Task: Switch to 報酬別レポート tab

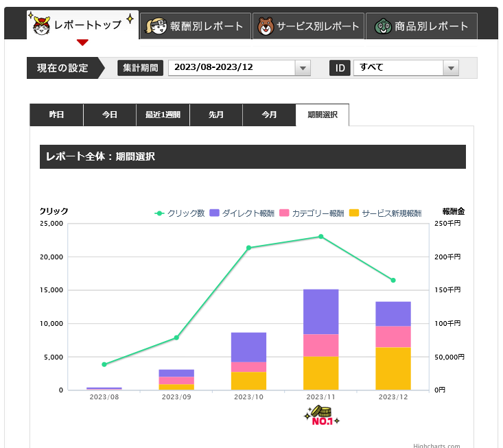Action: (x=195, y=26)
